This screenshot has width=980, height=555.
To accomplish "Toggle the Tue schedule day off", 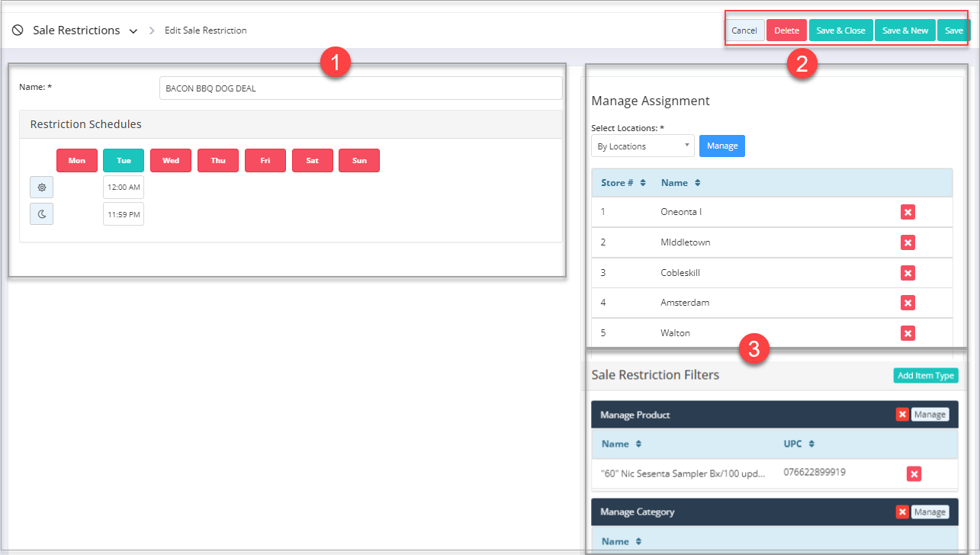I will [124, 161].
